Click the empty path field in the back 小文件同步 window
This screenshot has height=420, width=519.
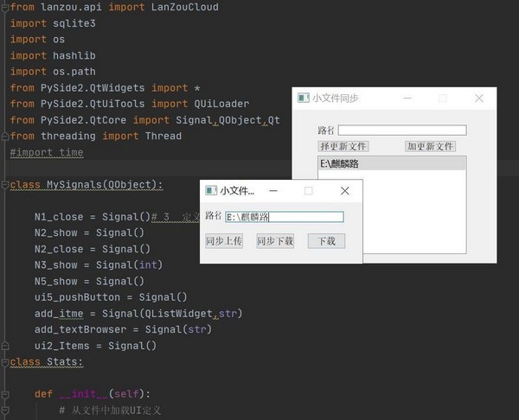[x=402, y=130]
